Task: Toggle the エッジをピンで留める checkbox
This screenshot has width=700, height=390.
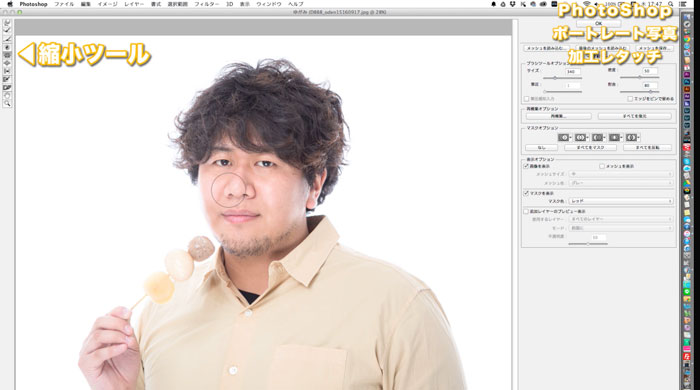Action: pos(630,99)
